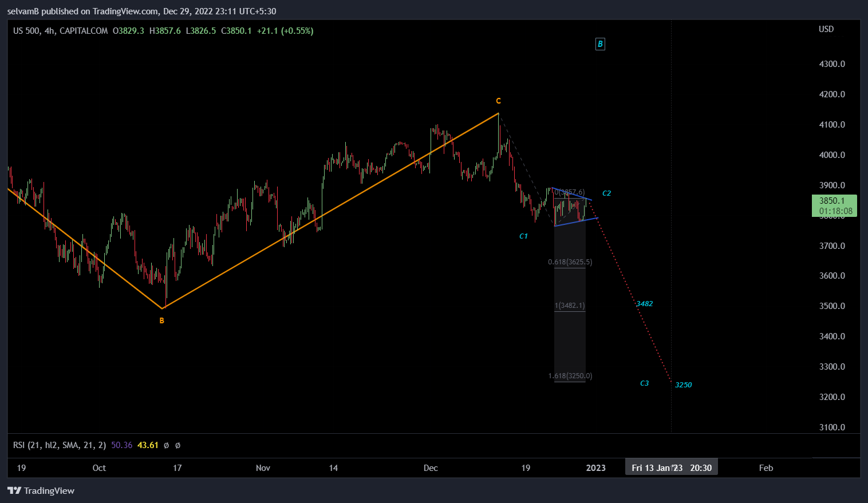Click the 4300.0 price axis label

[x=832, y=64]
